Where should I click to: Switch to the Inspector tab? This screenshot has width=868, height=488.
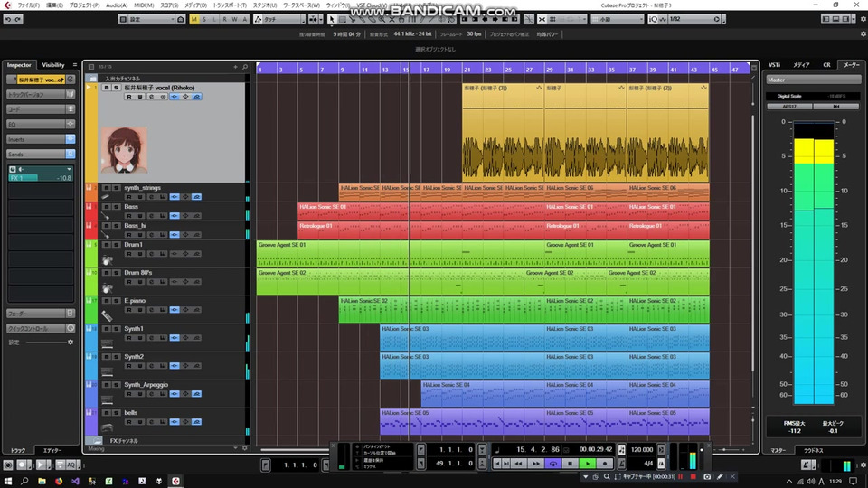[x=19, y=65]
